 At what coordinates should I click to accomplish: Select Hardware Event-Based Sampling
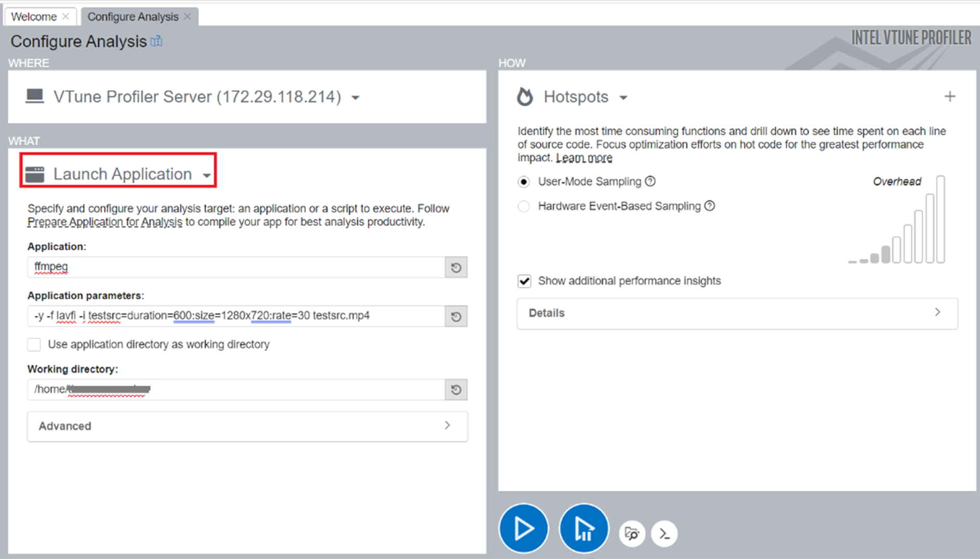tap(524, 206)
